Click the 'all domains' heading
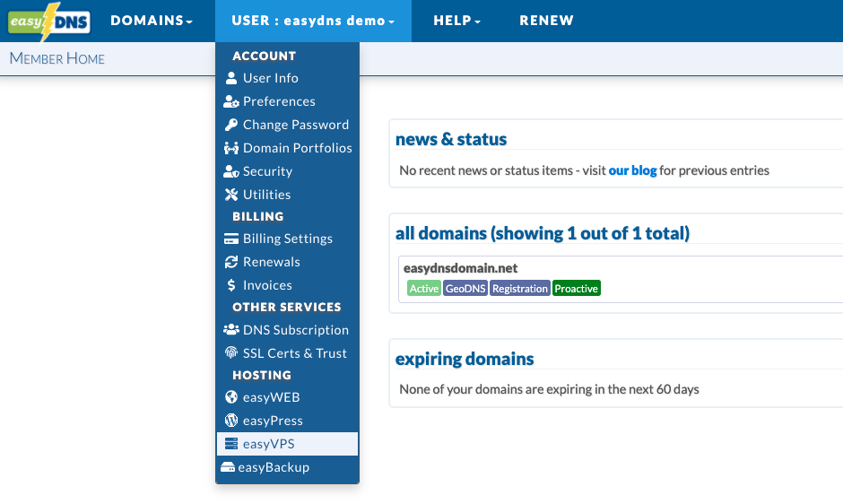 coord(543,233)
